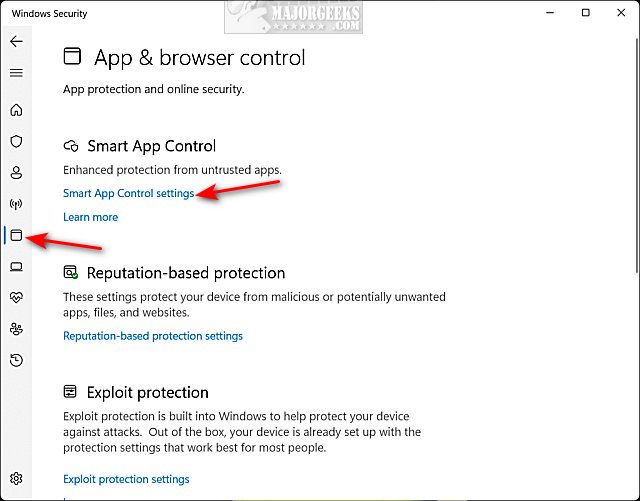The width and height of the screenshot is (640, 501).
Task: Open the Home sidebar icon
Action: click(x=16, y=110)
